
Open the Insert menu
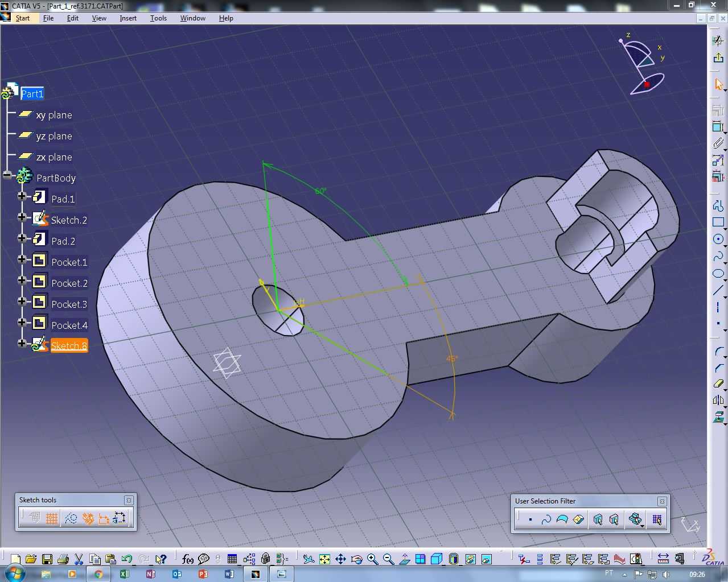click(x=128, y=18)
